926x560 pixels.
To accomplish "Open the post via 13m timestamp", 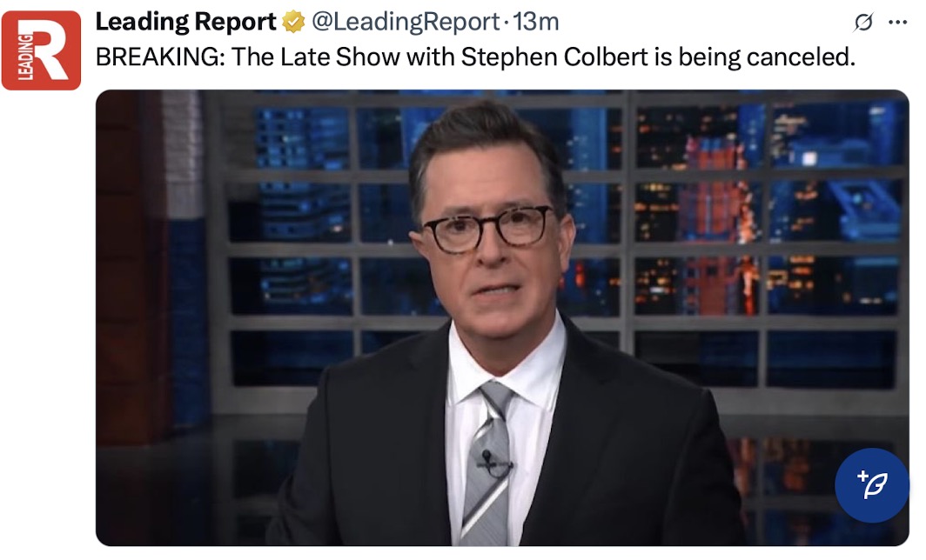I will [x=535, y=23].
